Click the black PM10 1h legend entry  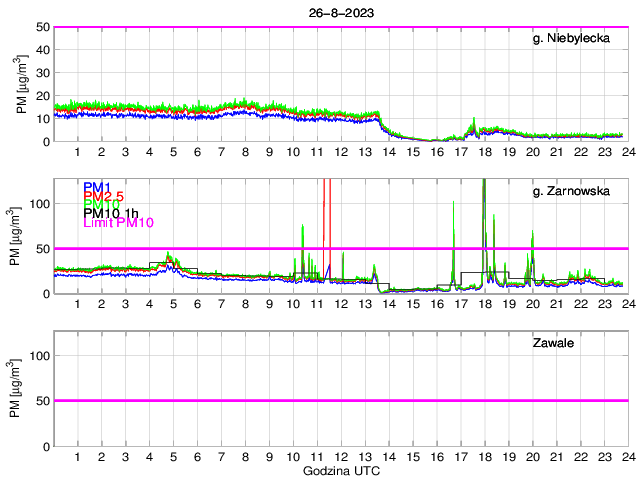[111, 213]
